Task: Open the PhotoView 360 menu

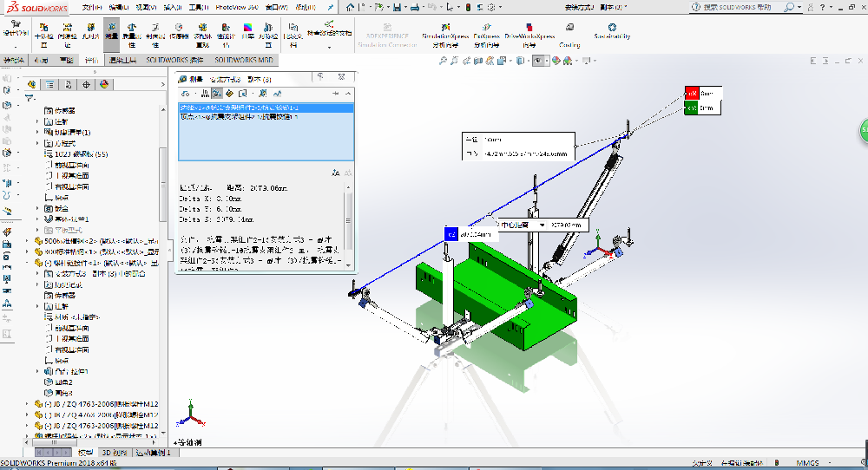Action: point(236,7)
